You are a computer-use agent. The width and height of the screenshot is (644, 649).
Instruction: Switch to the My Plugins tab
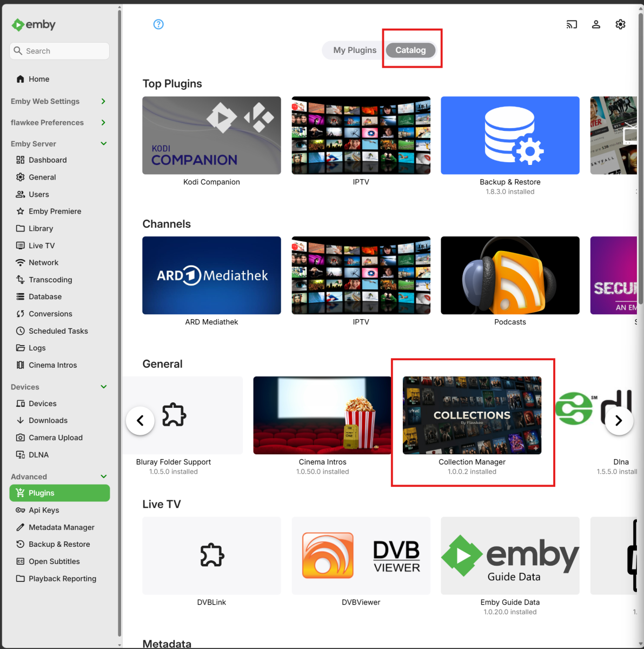355,50
